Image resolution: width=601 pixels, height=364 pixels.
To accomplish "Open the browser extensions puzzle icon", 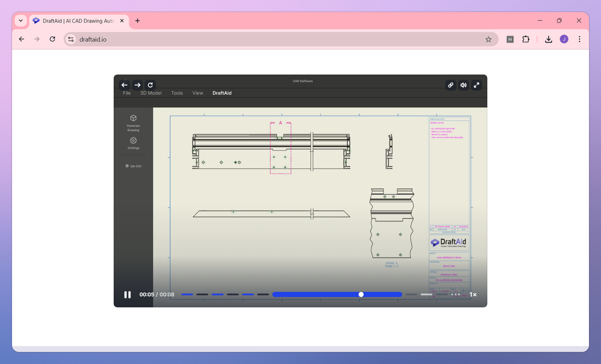I will (x=525, y=39).
